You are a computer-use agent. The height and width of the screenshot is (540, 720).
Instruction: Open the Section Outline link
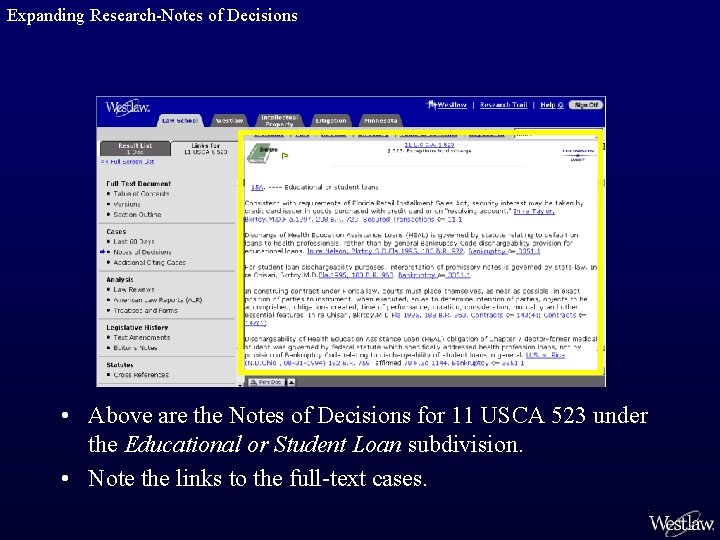[x=137, y=214]
